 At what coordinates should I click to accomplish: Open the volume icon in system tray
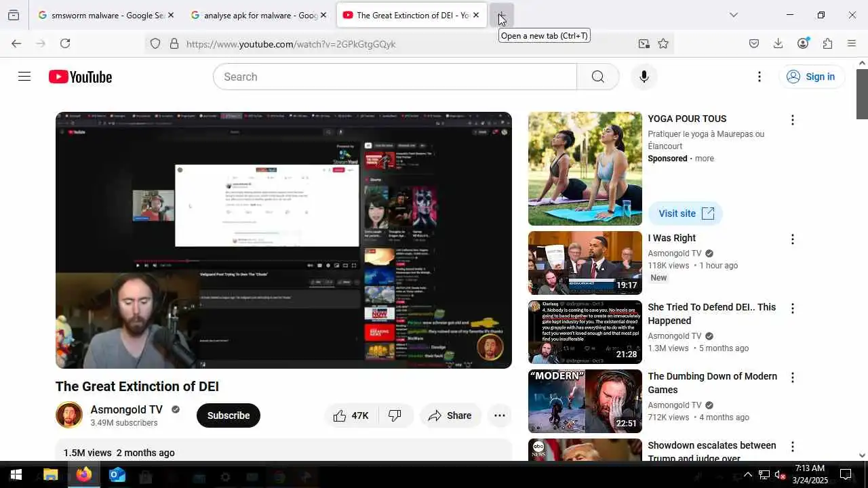pyautogui.click(x=780, y=474)
